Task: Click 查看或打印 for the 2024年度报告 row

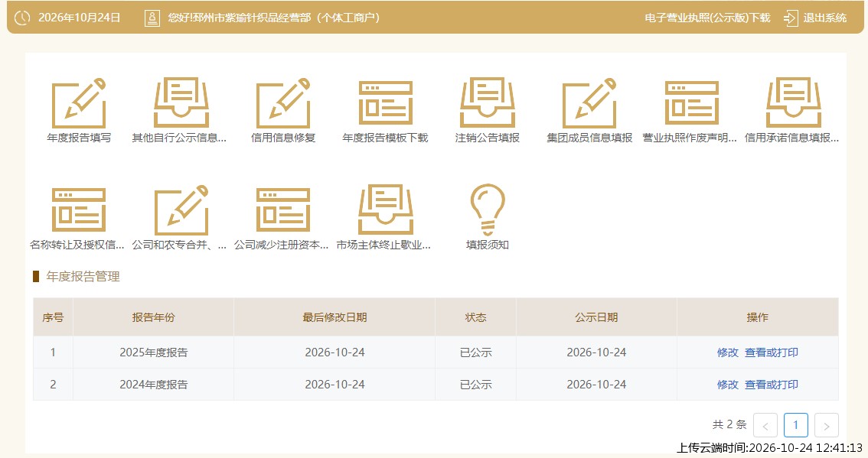Action: (x=771, y=385)
